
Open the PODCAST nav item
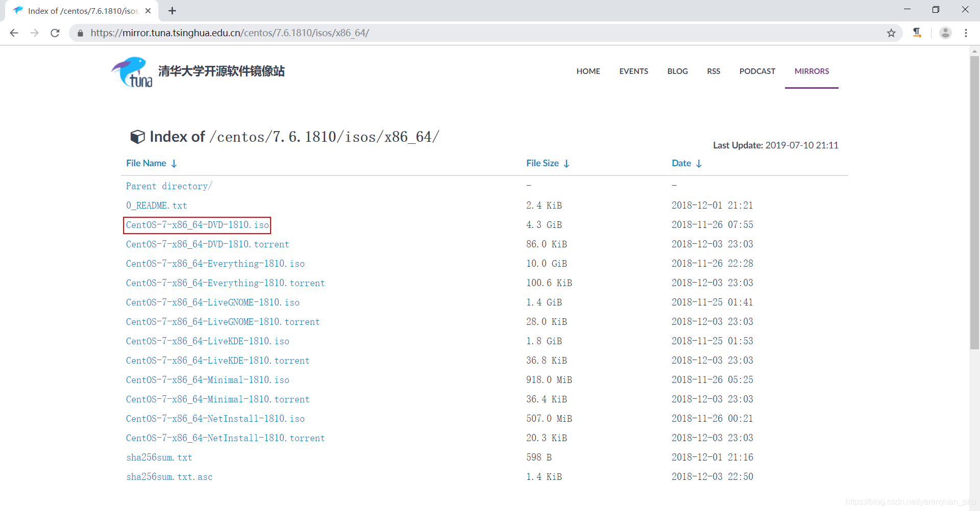click(x=757, y=71)
